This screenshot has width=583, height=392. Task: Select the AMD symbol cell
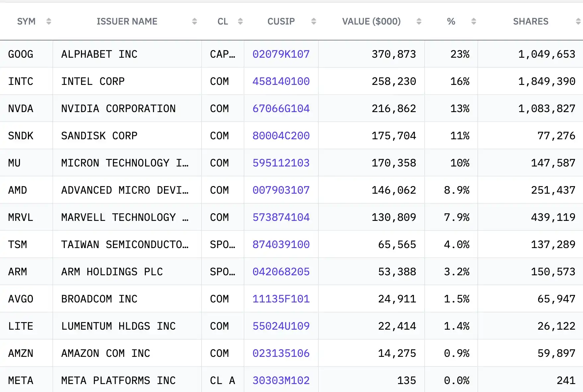point(26,190)
